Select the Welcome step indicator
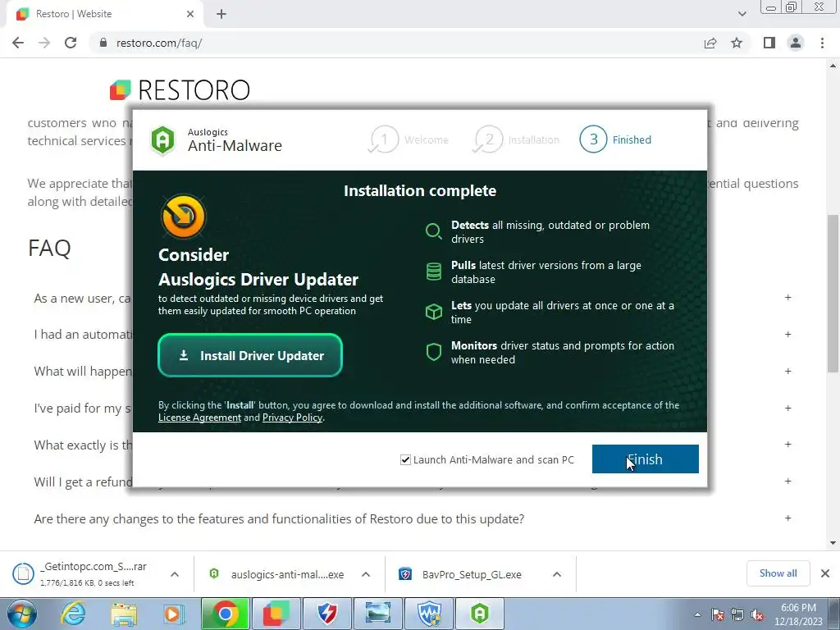This screenshot has height=630, width=840. (x=409, y=139)
